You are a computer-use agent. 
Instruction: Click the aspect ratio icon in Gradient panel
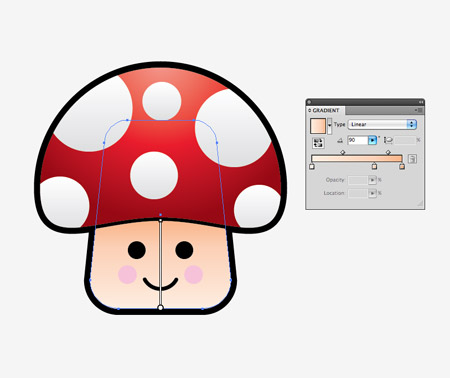(x=388, y=140)
